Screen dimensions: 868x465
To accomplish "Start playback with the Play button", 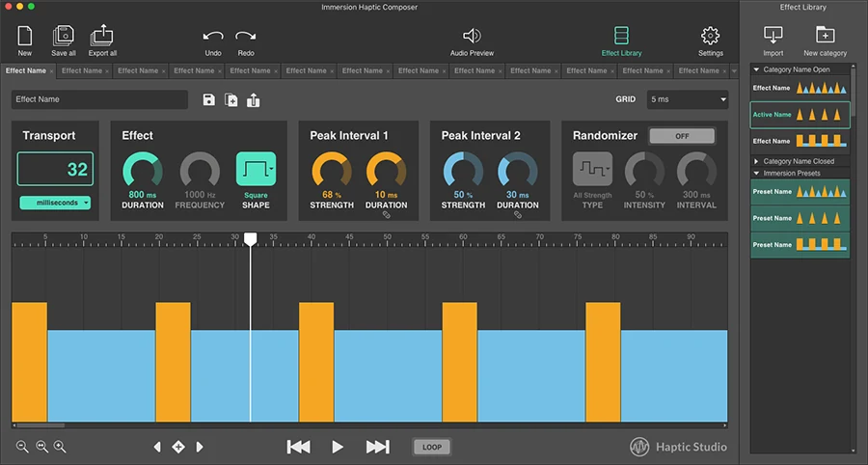I will [x=338, y=447].
